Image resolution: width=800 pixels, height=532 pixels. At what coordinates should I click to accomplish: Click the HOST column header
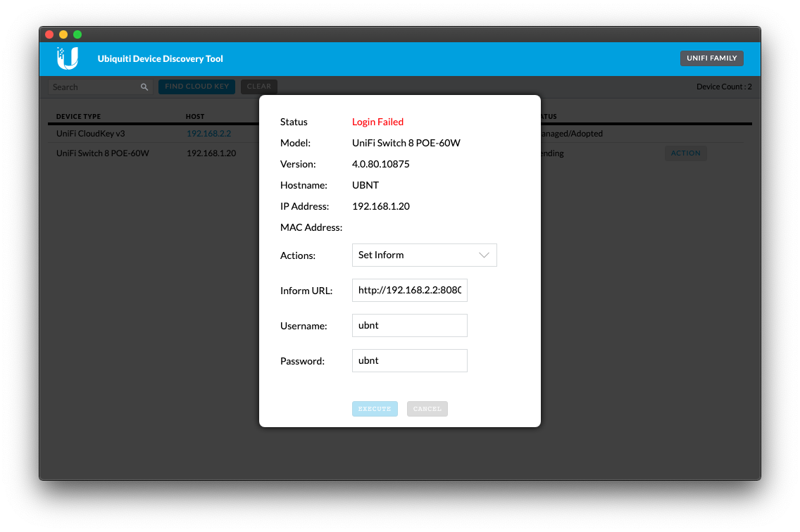195,116
